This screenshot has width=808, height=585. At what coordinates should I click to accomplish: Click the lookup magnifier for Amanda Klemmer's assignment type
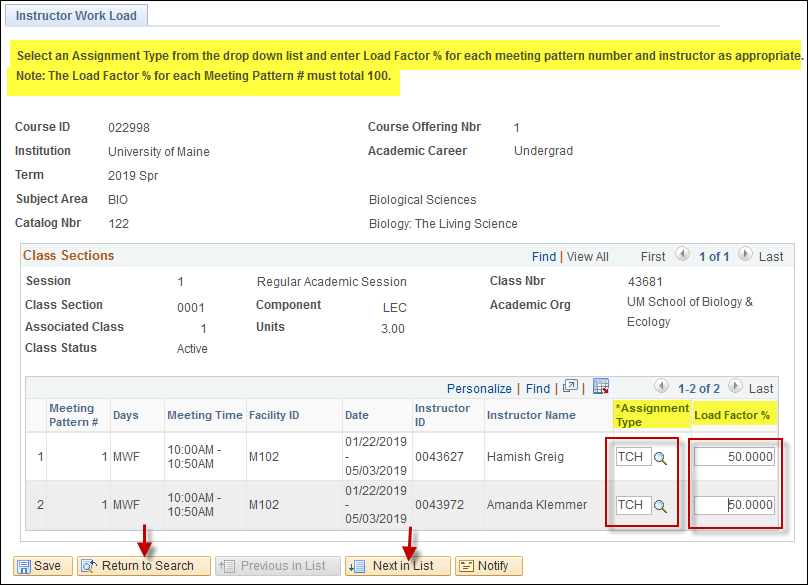coord(660,506)
